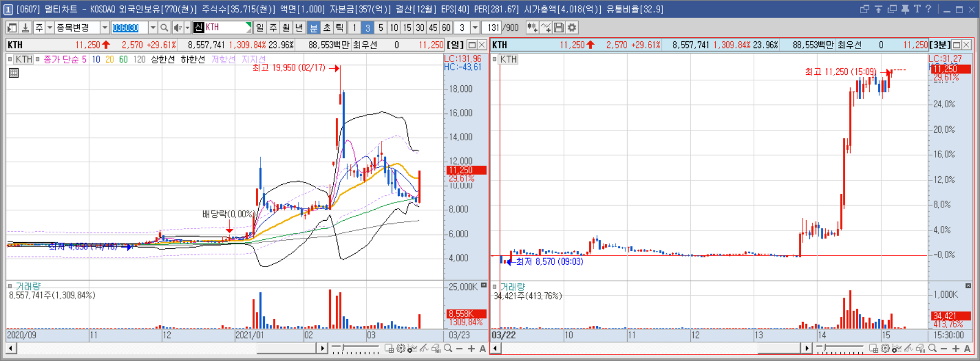Open chart settings gear icon in toolbar
Viewport: 980px width, 361px height.
pos(572,28)
